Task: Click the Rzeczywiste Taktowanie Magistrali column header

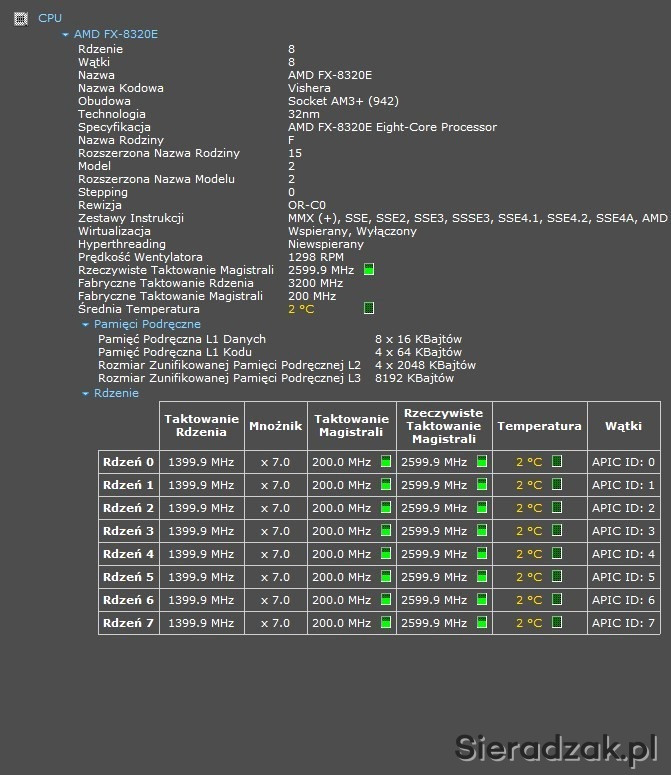Action: coord(444,426)
